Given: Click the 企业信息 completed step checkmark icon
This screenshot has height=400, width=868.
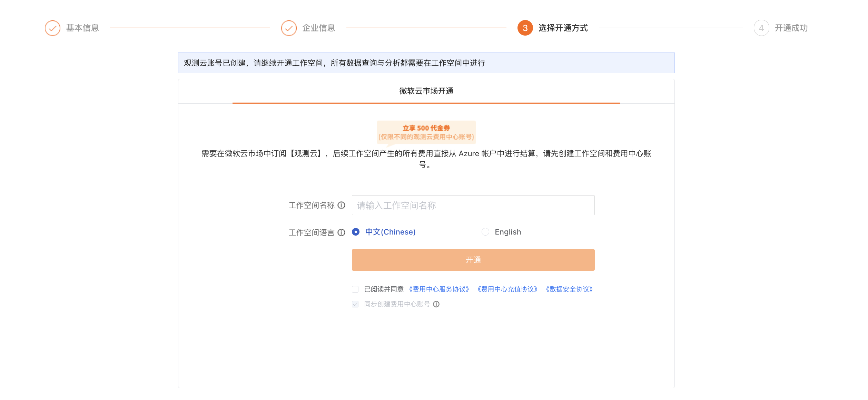Looking at the screenshot, I should 289,28.
